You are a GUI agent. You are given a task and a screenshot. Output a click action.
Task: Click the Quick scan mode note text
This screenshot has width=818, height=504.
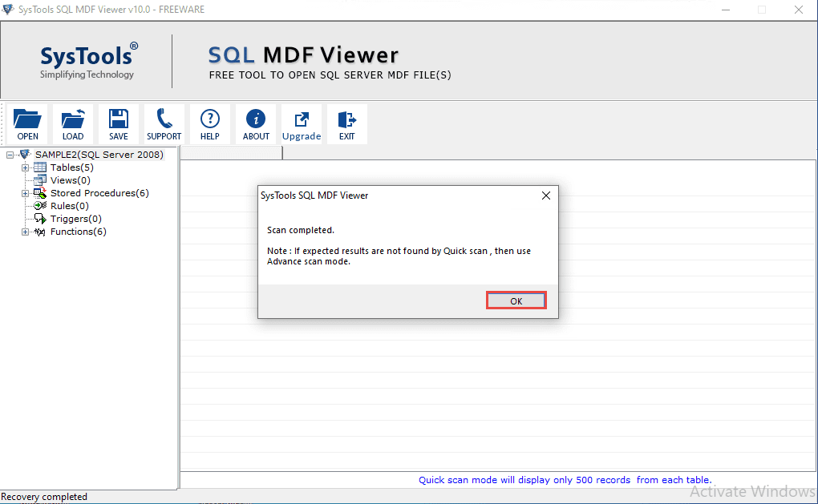565,480
